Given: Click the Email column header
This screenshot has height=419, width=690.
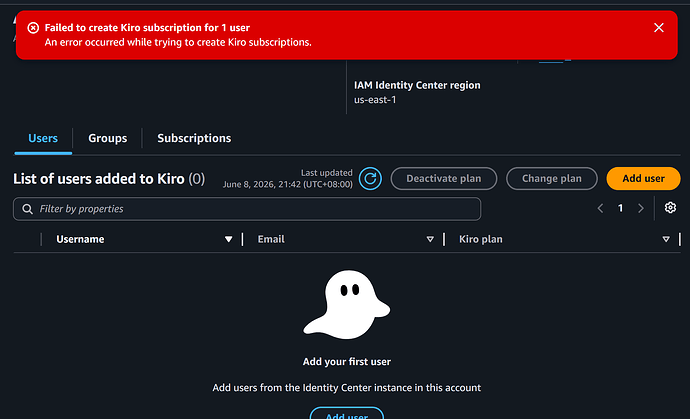Looking at the screenshot, I should 271,239.
